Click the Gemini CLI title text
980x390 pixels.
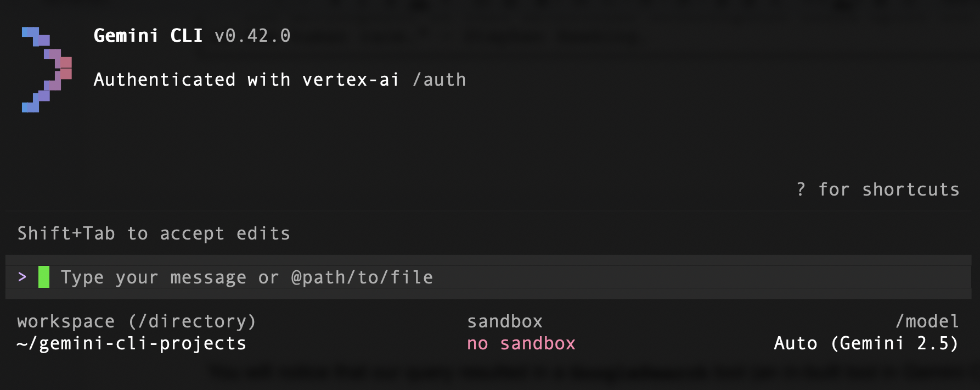[148, 36]
